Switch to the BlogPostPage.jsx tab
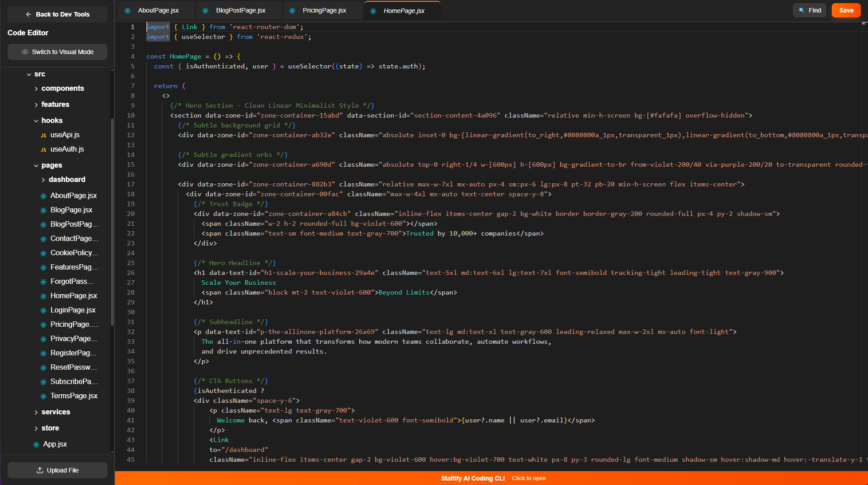This screenshot has width=868, height=485. pos(240,10)
